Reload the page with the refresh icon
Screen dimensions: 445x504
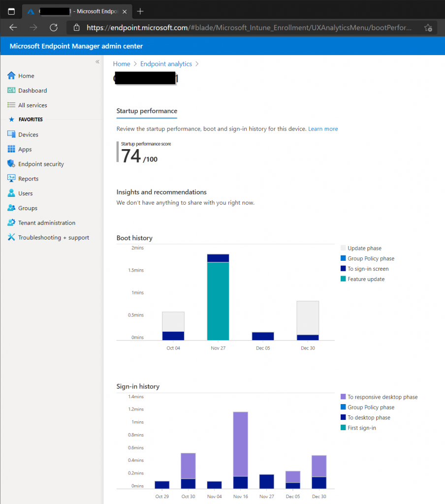click(54, 28)
